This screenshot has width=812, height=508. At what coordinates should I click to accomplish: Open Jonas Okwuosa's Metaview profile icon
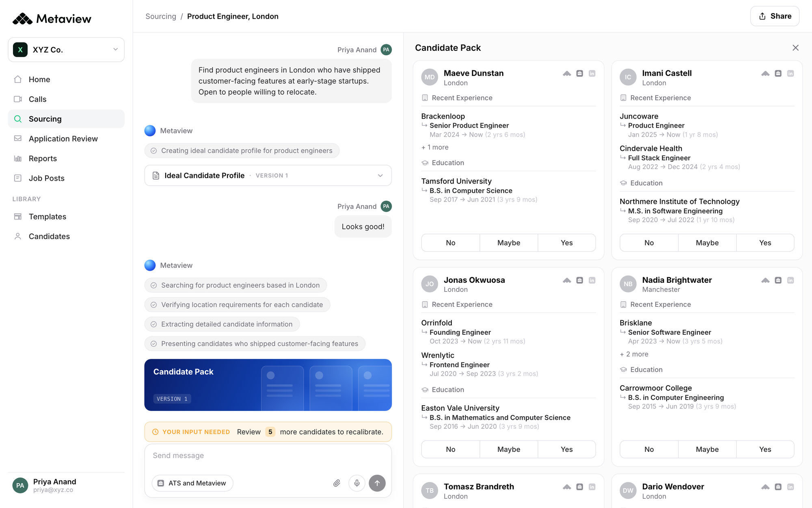567,280
